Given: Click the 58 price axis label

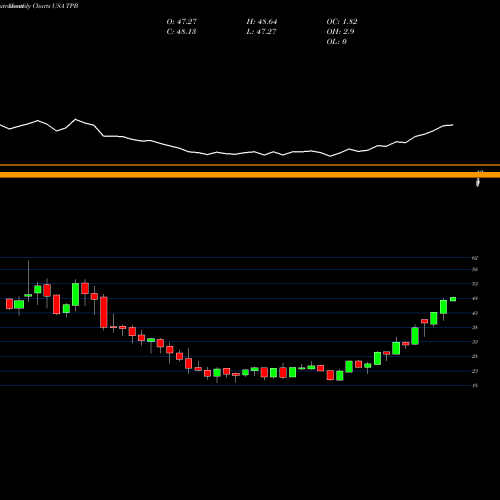Looking at the screenshot, I should coord(475,269).
